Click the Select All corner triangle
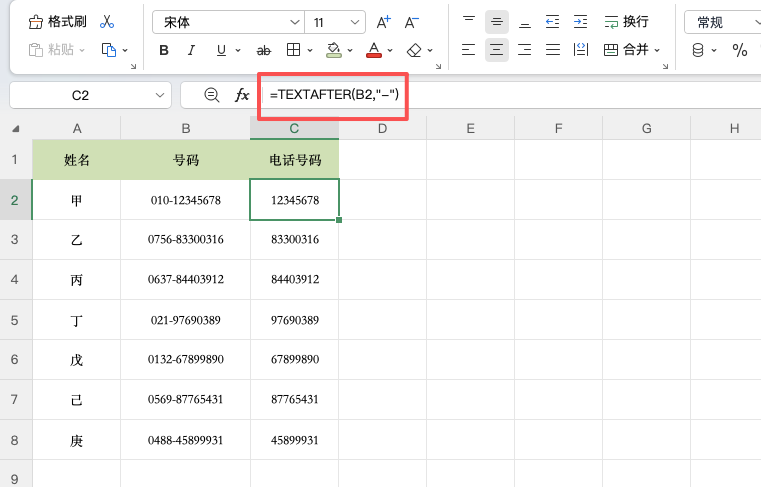This screenshot has width=761, height=487. coord(16,129)
